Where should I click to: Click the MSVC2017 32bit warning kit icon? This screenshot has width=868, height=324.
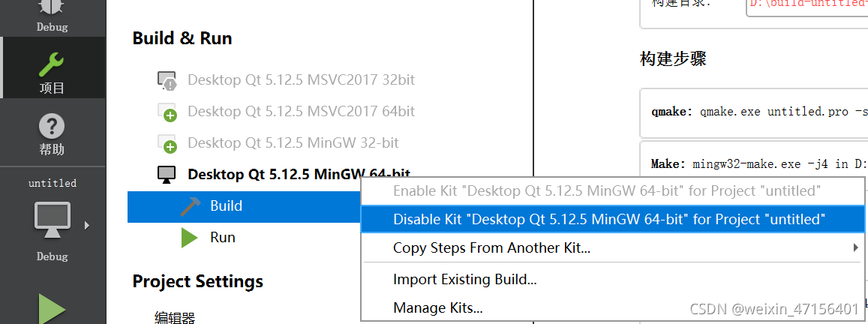tap(167, 81)
